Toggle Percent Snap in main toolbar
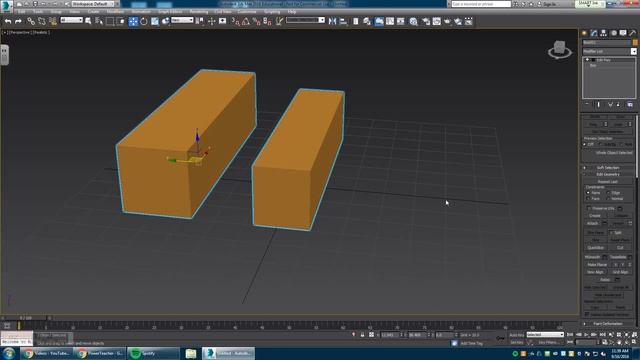The width and height of the screenshot is (640, 360). pyautogui.click(x=256, y=21)
